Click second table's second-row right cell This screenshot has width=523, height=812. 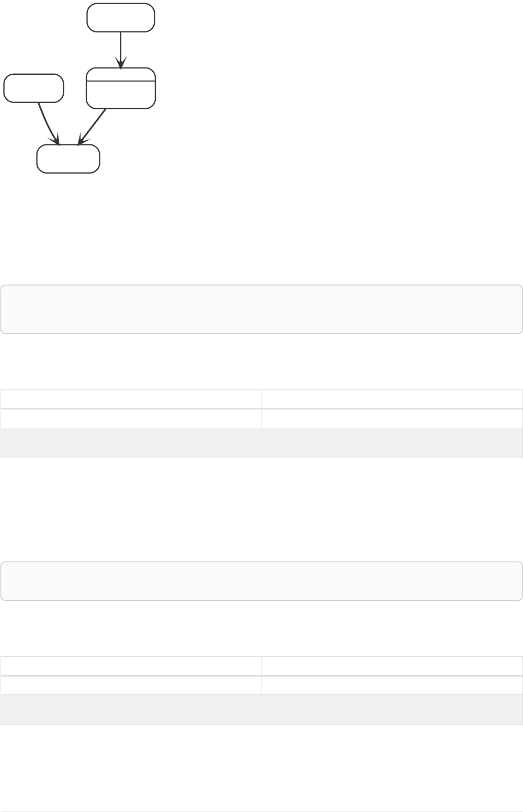392,685
